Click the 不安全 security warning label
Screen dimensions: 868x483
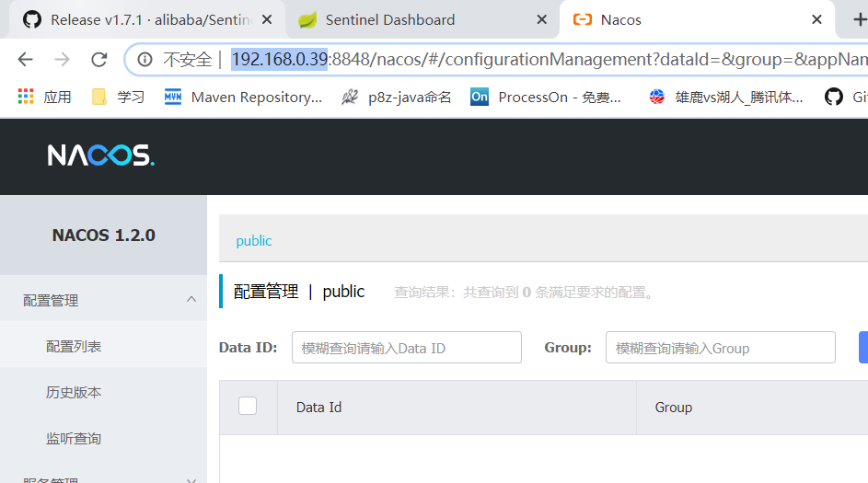click(x=187, y=59)
